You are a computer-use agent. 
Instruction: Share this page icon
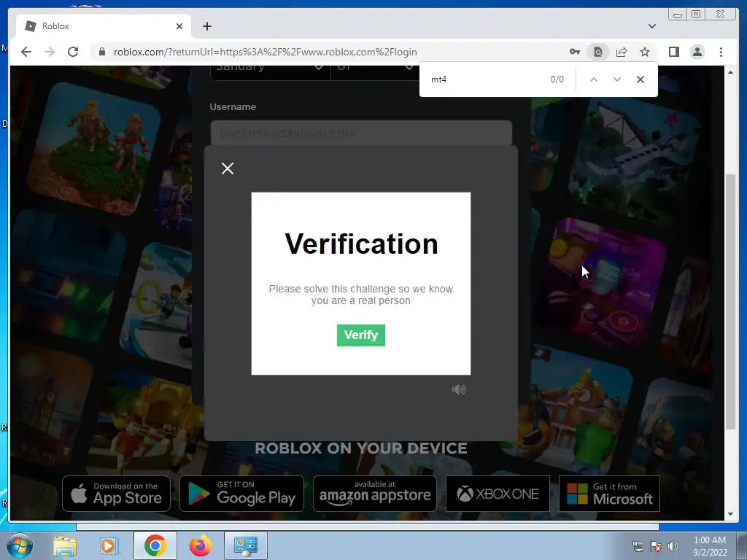pyautogui.click(x=622, y=52)
